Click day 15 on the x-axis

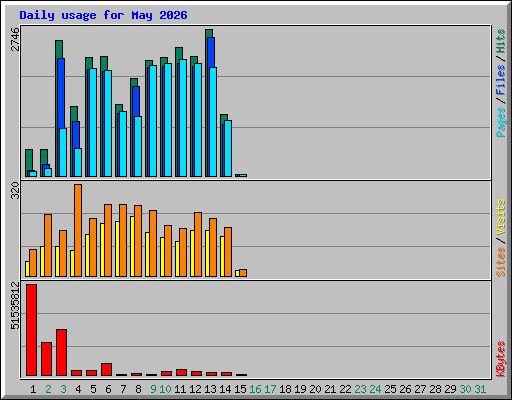[240, 389]
